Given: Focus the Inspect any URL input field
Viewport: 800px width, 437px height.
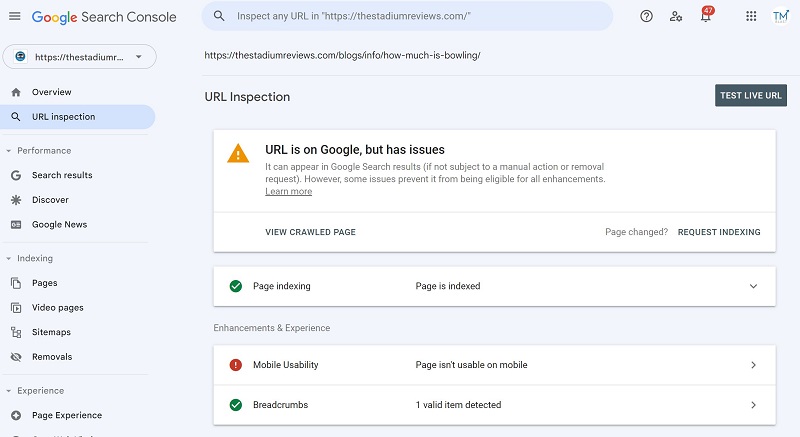Looking at the screenshot, I should coord(407,16).
